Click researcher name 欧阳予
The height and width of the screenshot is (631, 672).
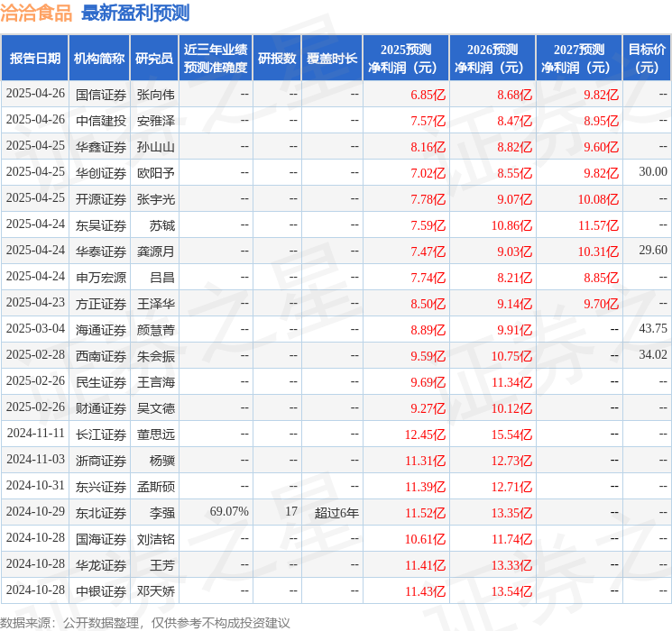click(x=155, y=173)
